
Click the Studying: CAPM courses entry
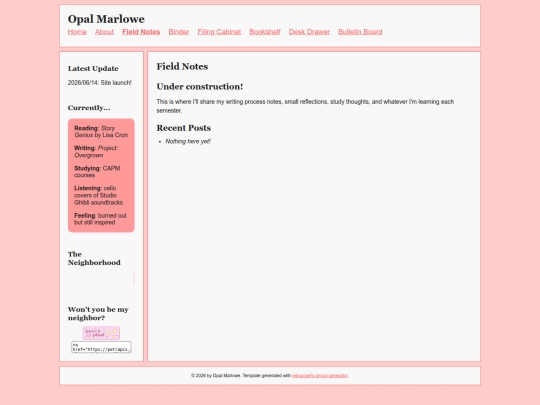tap(97, 172)
